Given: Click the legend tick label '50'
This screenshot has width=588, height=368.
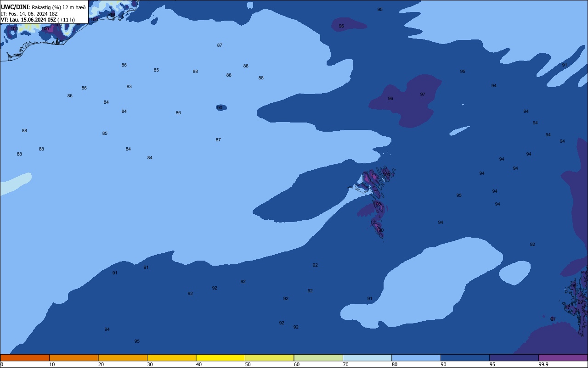Looking at the screenshot, I should pyautogui.click(x=248, y=364).
